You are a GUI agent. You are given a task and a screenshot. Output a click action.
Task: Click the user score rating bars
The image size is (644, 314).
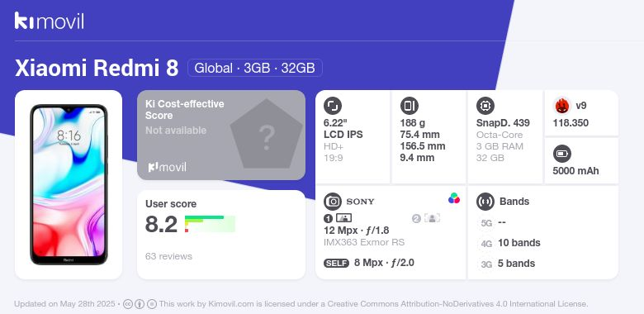(210, 224)
